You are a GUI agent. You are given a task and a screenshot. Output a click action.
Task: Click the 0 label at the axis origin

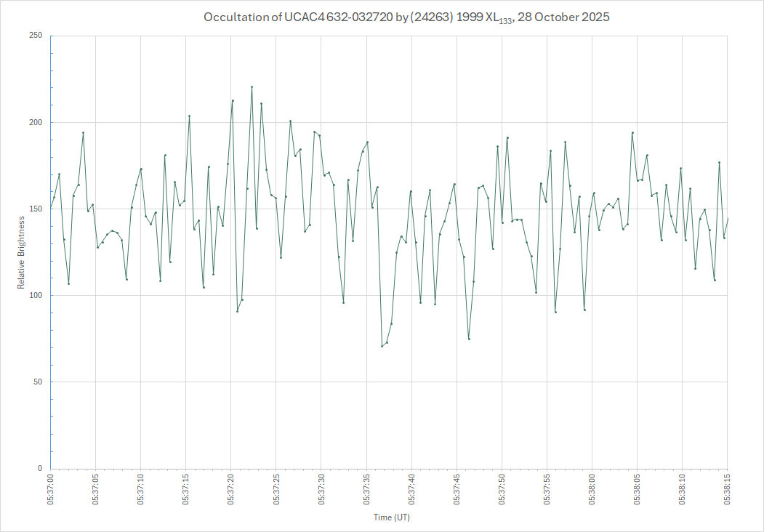click(39, 469)
